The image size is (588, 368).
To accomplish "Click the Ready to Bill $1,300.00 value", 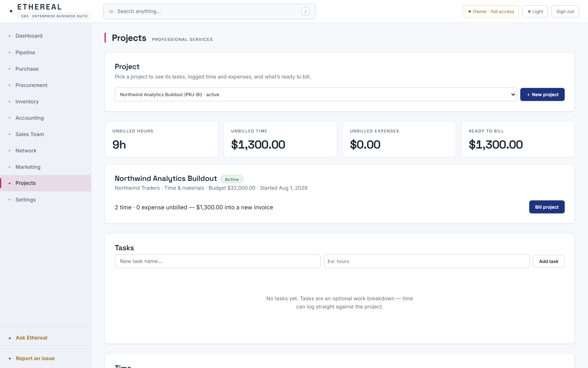I will point(496,145).
